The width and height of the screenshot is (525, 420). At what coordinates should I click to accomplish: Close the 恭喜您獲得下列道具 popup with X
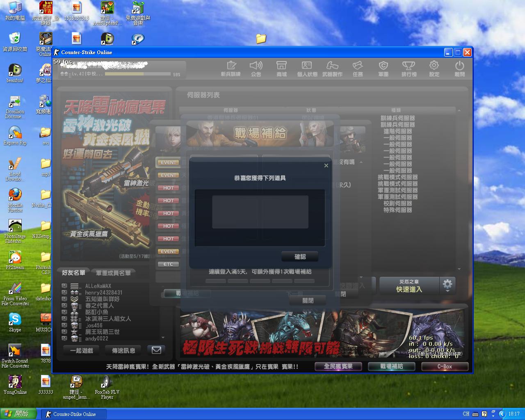326,165
